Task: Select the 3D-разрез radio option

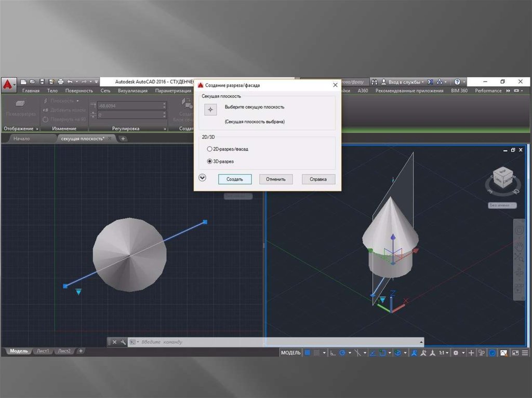Action: 209,161
